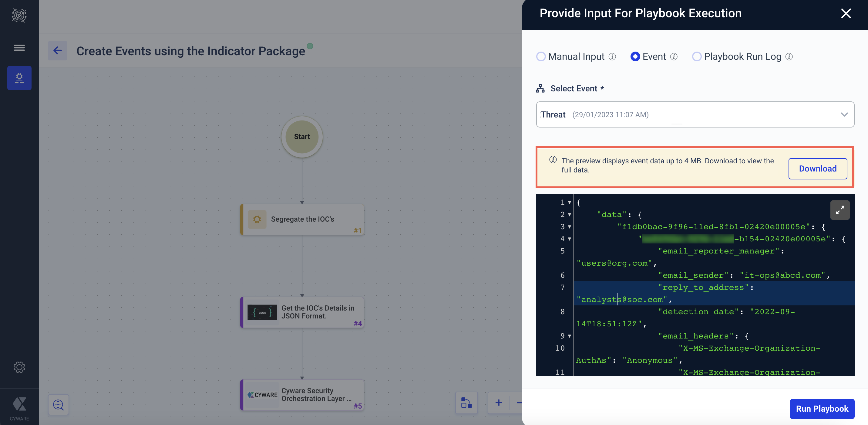This screenshot has height=425, width=868.
Task: Open the Select Event dropdown
Action: 695,115
